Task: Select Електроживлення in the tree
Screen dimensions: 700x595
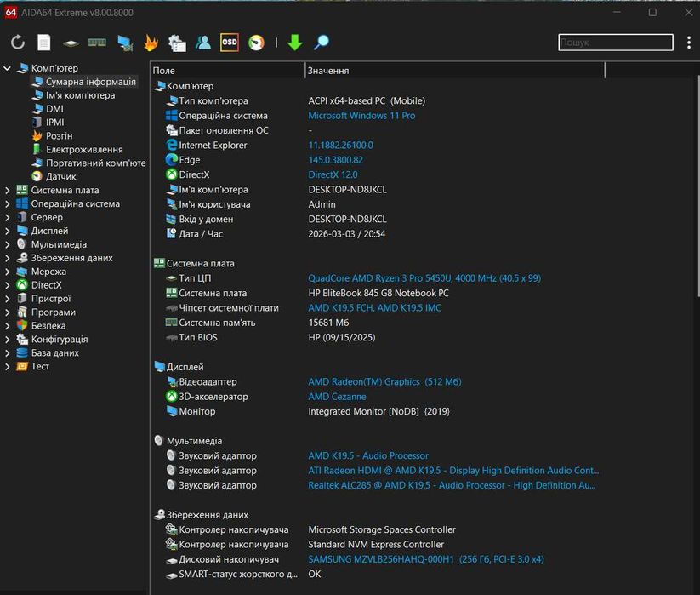Action: coord(84,150)
